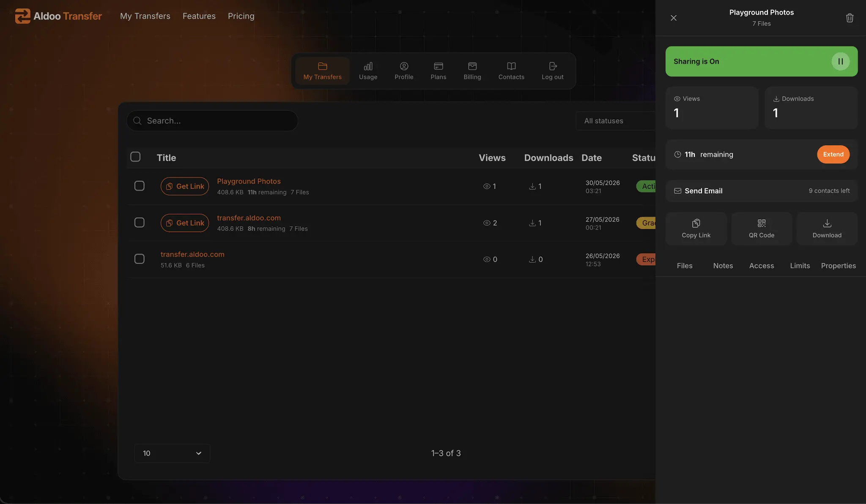
Task: Click the views eye icon in Playground Photos row
Action: click(x=487, y=186)
